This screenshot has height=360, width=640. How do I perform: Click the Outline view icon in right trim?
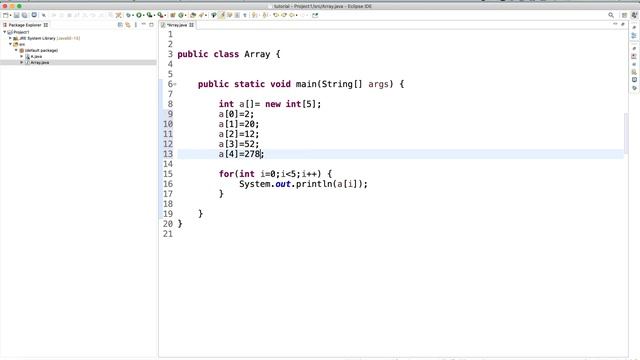pos(634,36)
